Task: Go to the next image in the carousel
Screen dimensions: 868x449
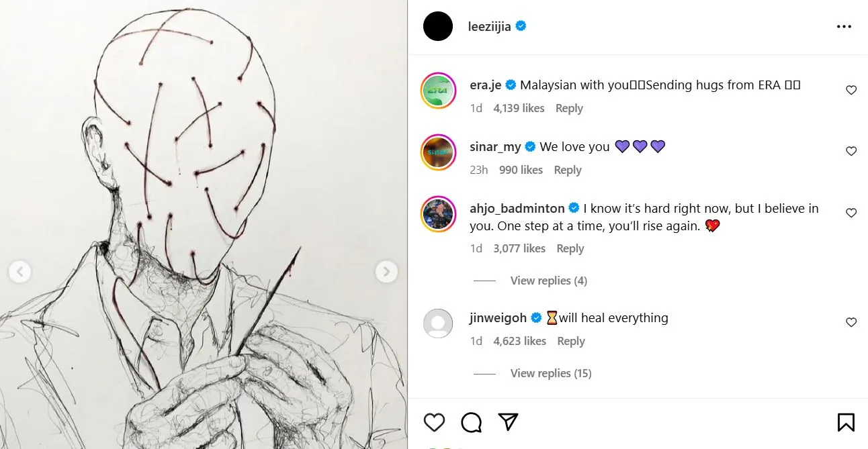Action: 386,272
